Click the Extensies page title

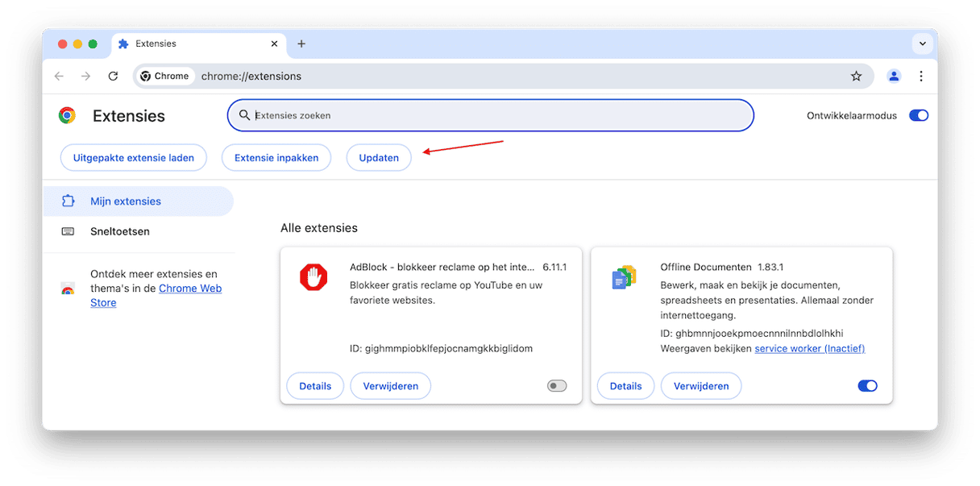click(x=129, y=116)
